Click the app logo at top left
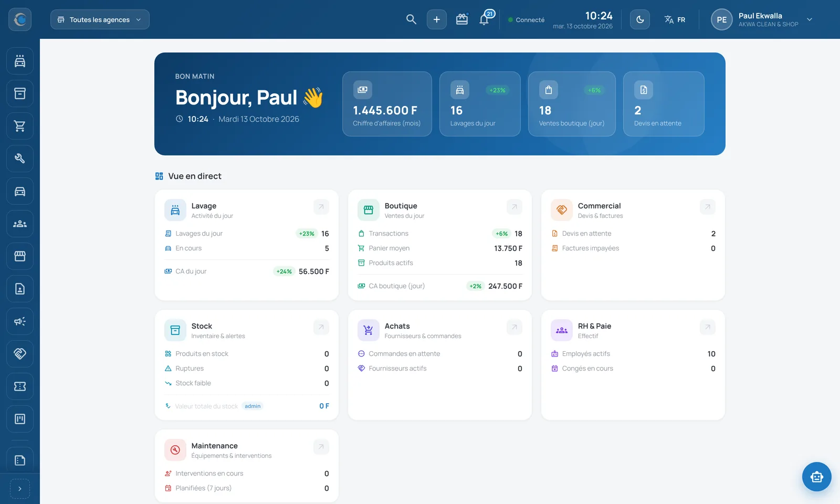The image size is (840, 504). click(x=20, y=19)
